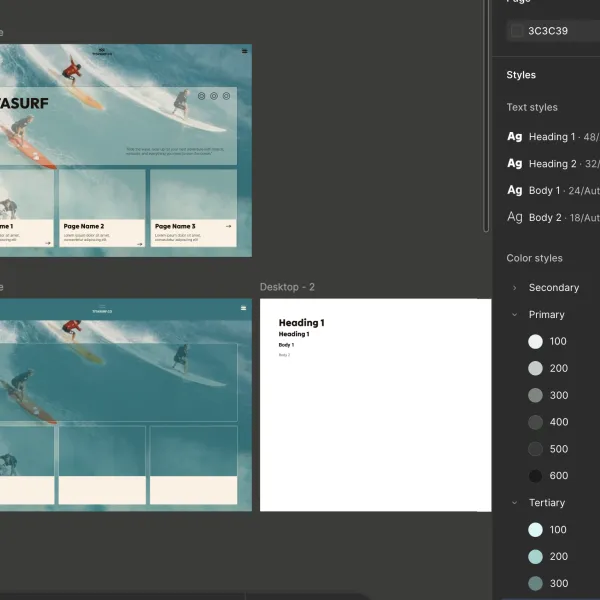Edit the 3C3C39 page color hex field
The width and height of the screenshot is (600, 600).
tap(548, 31)
